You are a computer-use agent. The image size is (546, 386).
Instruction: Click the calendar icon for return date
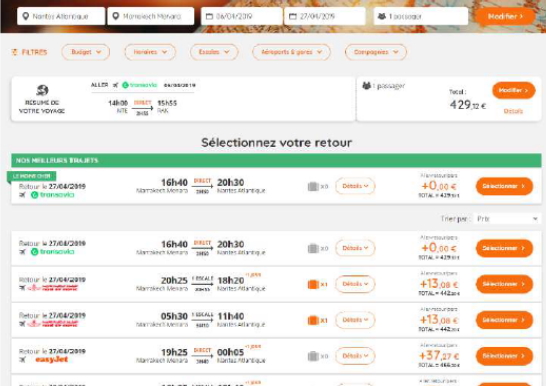click(x=293, y=16)
